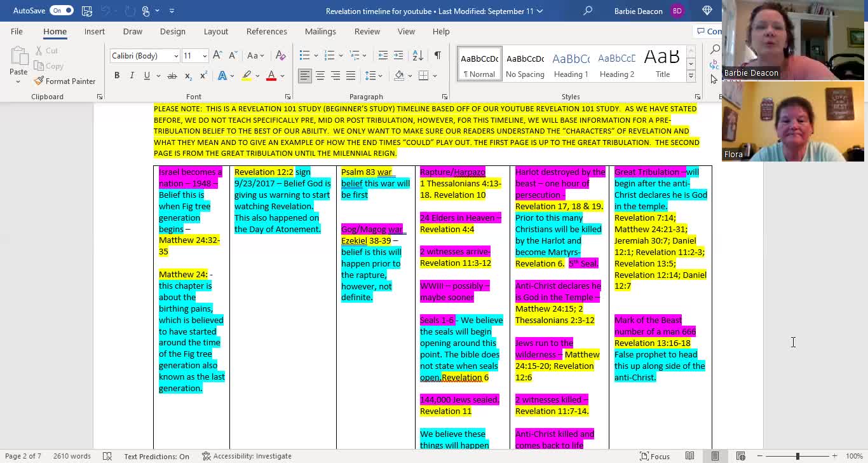Toggle the AutoSave switch
The width and height of the screenshot is (868, 463).
coord(62,11)
